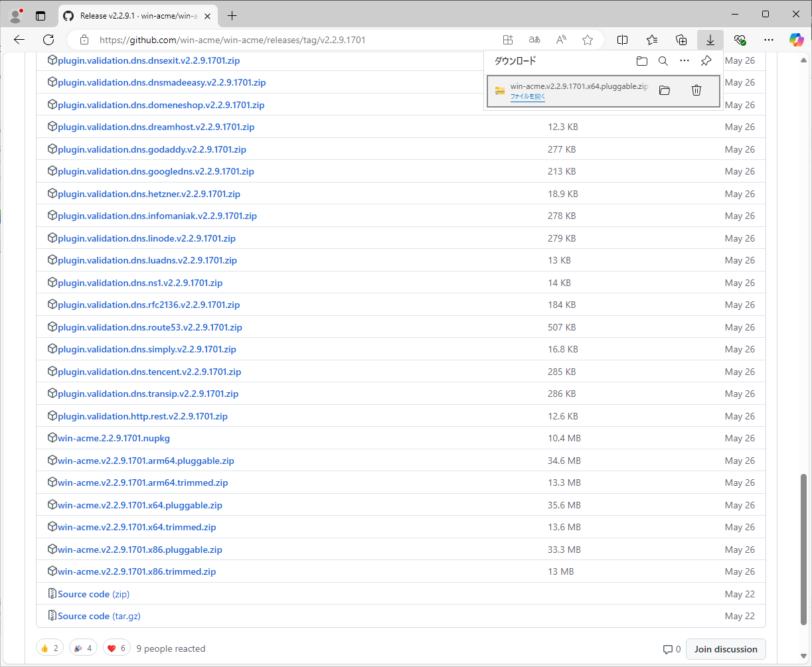The width and height of the screenshot is (812, 667).
Task: Download plugin.validation.dns.luadns zip
Action: 147,260
